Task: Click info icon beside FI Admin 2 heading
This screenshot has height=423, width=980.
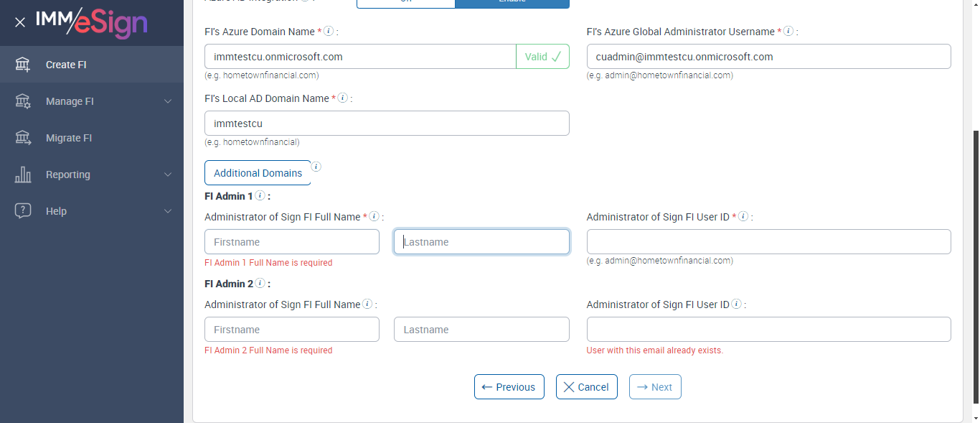Action: tap(260, 284)
